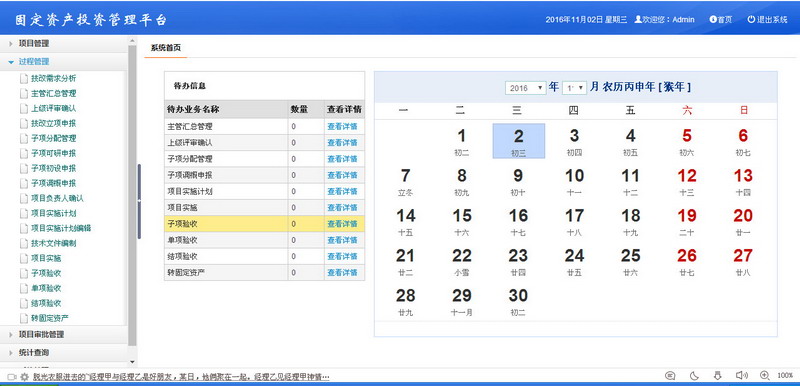Open 项目实施计划 in the sidebar tree
Screen dimensions: 800x386
[x=54, y=213]
